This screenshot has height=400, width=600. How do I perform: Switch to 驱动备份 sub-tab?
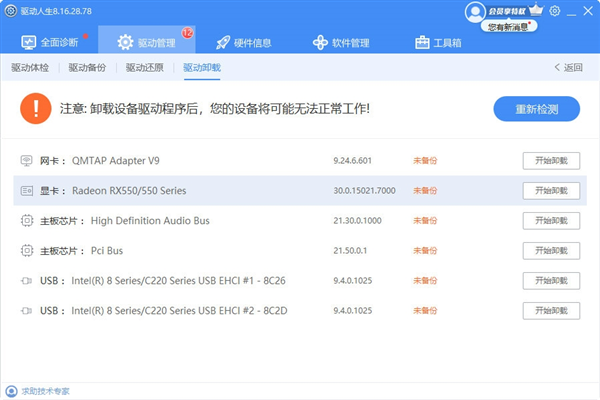(x=87, y=68)
